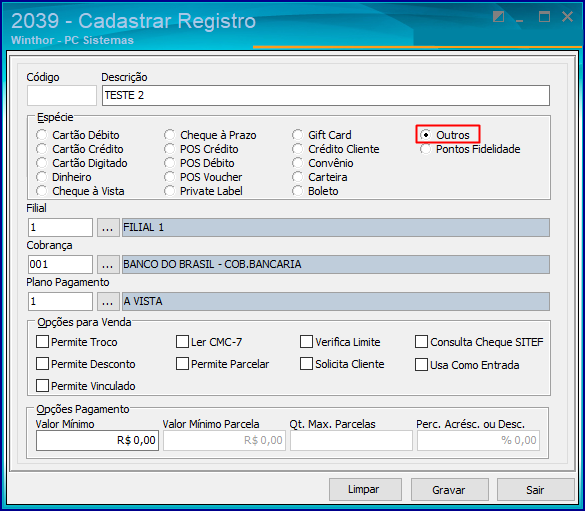Tick Permite Desconto checkbox
Screen dimensions: 585x511
[x=42, y=364]
